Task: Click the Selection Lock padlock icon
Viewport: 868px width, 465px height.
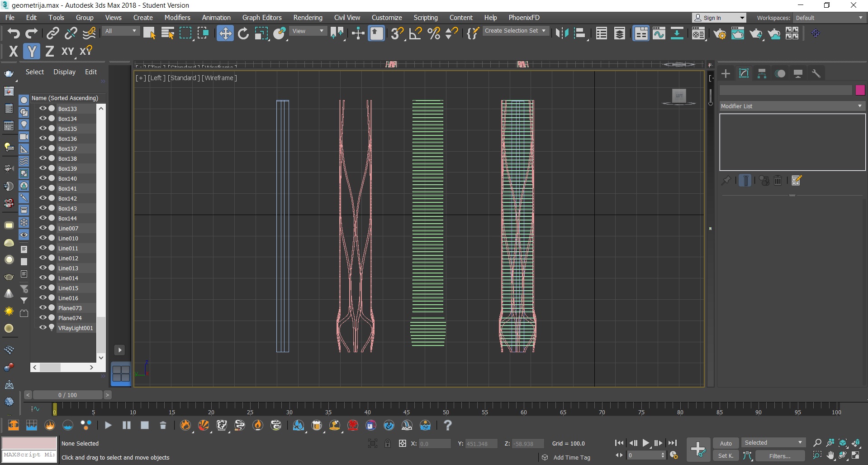Action: (388, 443)
